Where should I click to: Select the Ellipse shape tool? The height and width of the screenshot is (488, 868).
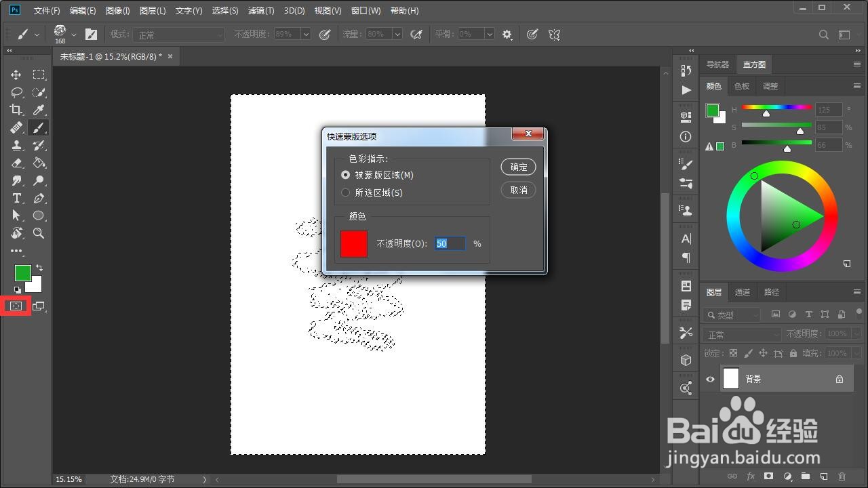(x=39, y=216)
